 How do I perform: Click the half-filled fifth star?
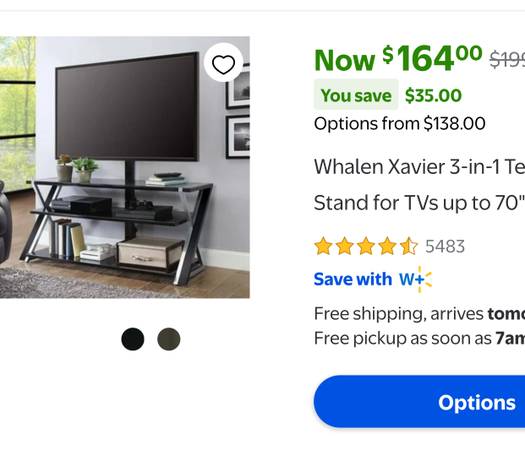pyautogui.click(x=409, y=246)
